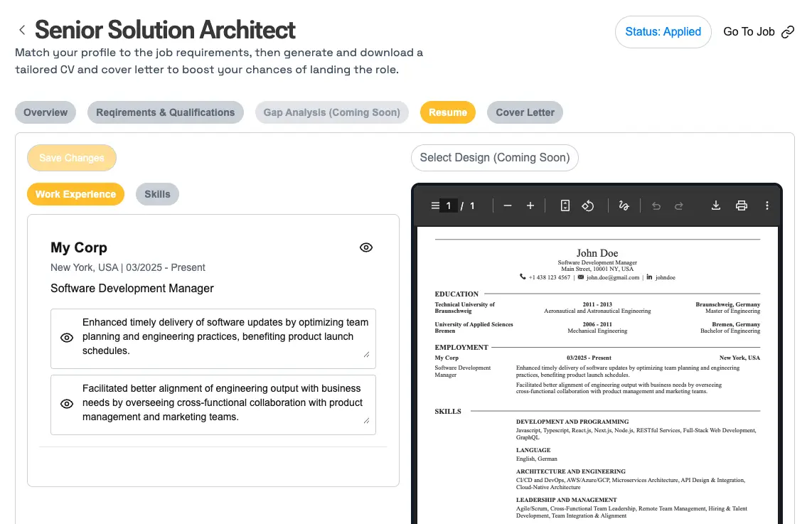The height and width of the screenshot is (524, 812).
Task: Open the PDF viewer sidebar menu
Action: (x=434, y=205)
